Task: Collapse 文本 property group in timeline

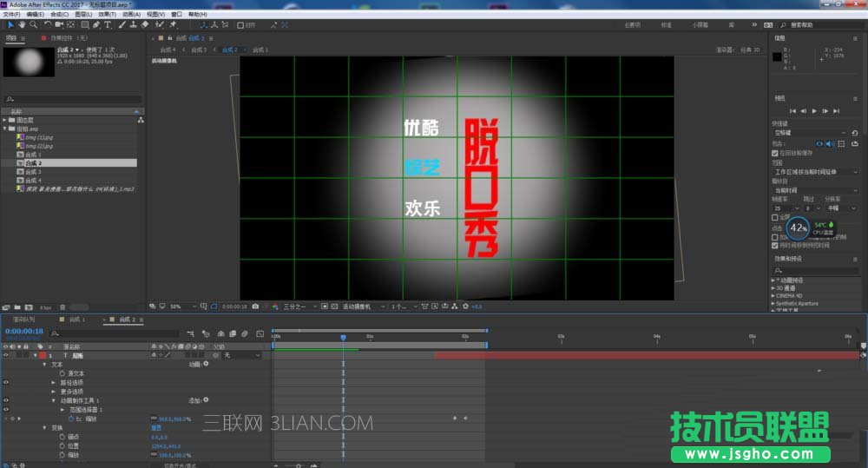Action: pyautogui.click(x=45, y=365)
